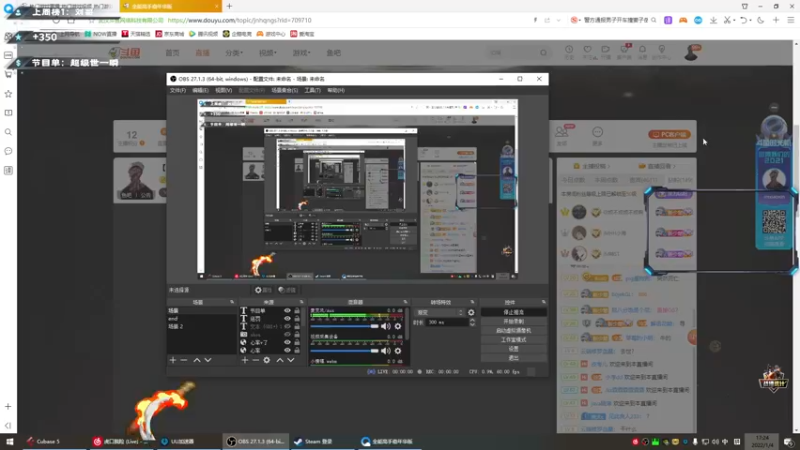Open scene transition type dropdown
The image size is (800, 450).
(x=440, y=312)
